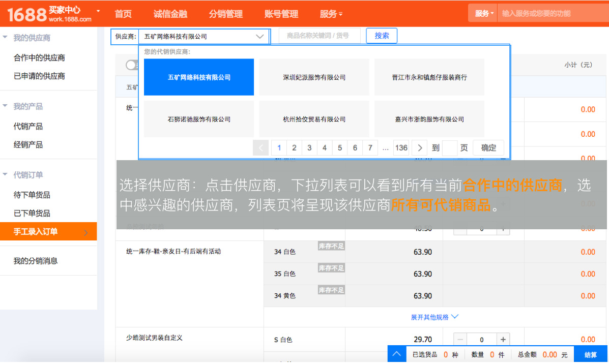The width and height of the screenshot is (609, 364).
Task: Go to supplier page 2
Action: pyautogui.click(x=294, y=148)
